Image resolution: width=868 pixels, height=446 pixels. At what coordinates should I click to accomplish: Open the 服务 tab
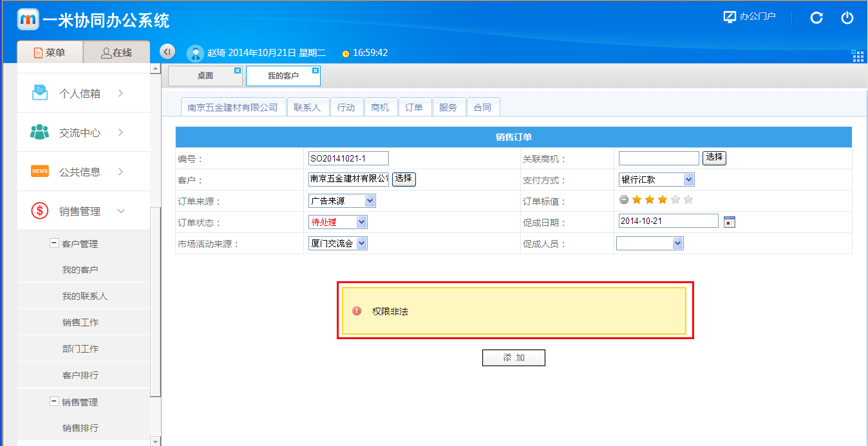click(x=448, y=107)
